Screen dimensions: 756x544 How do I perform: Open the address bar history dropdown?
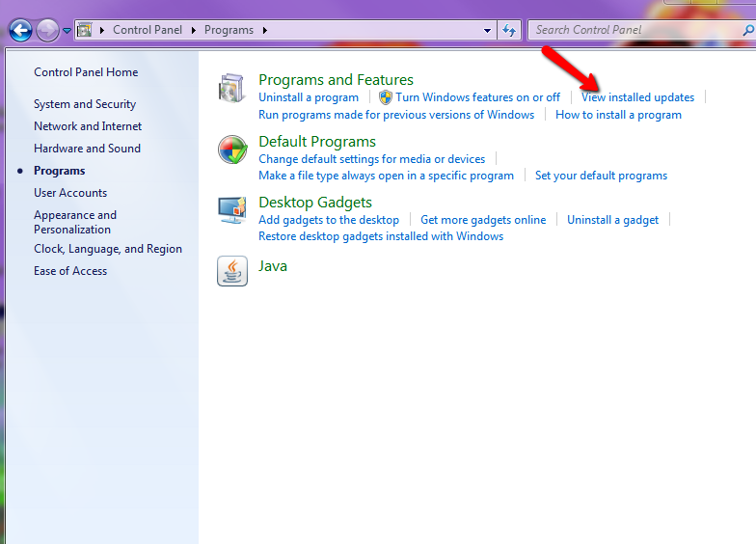tap(487, 31)
